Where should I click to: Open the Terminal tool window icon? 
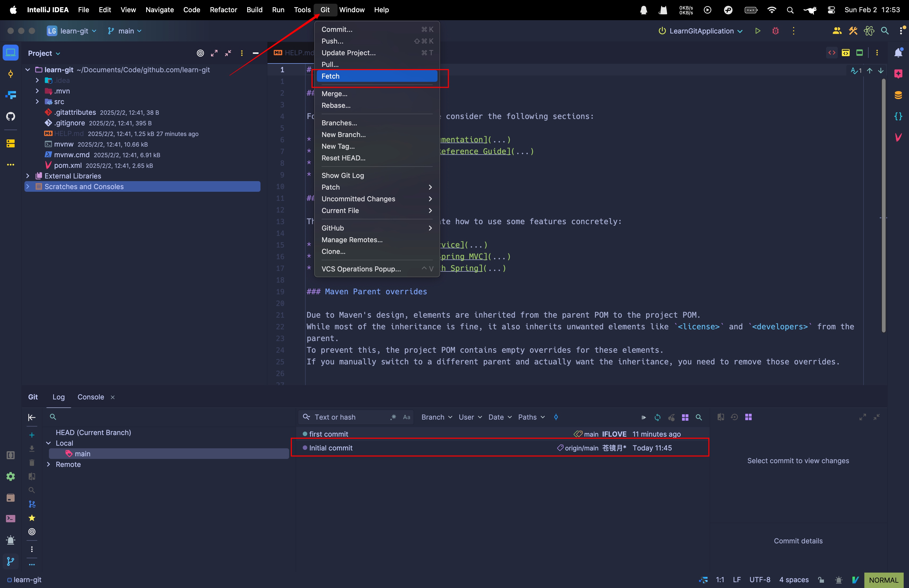tap(10, 519)
